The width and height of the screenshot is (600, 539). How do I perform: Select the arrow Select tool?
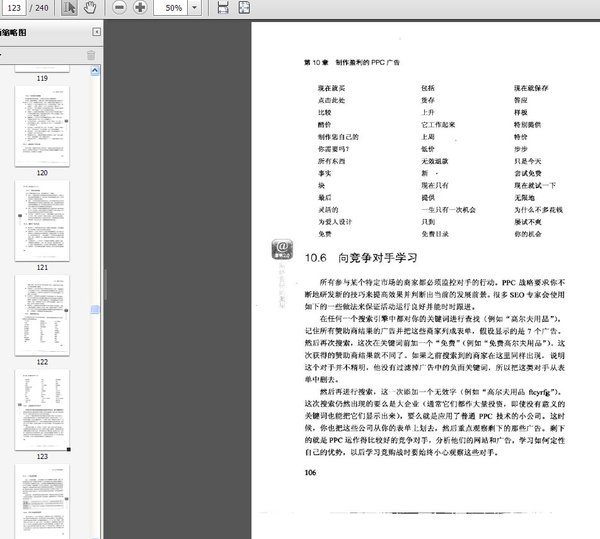[69, 8]
